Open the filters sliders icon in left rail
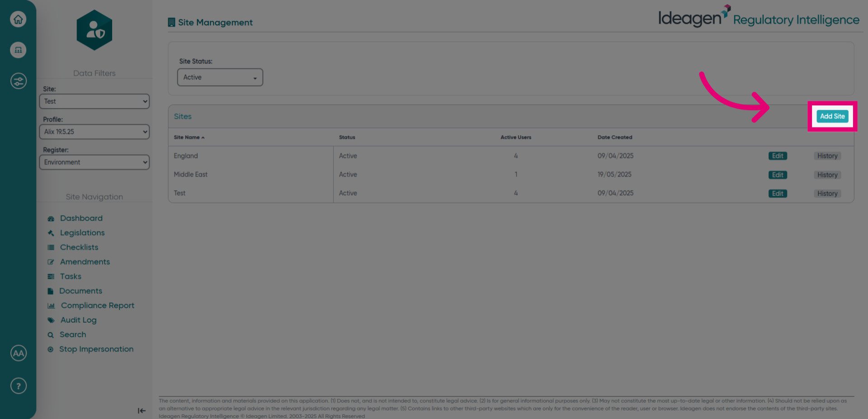Viewport: 868px width, 419px height. point(18,81)
